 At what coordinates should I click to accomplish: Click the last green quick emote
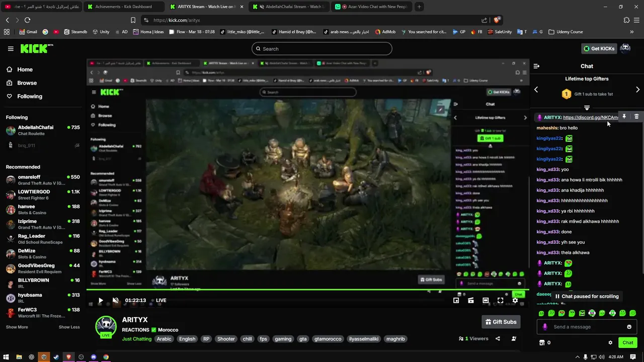pos(632,313)
